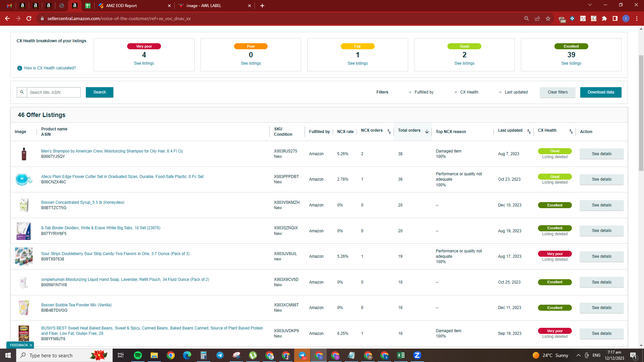Open Telegram from the taskbar
The image size is (644, 362).
coord(220,355)
